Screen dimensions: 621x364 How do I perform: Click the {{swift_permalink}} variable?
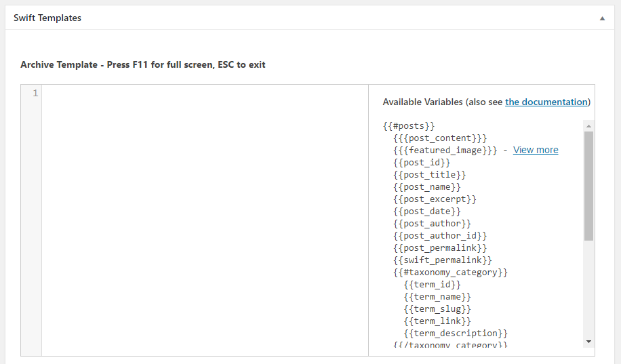click(443, 260)
